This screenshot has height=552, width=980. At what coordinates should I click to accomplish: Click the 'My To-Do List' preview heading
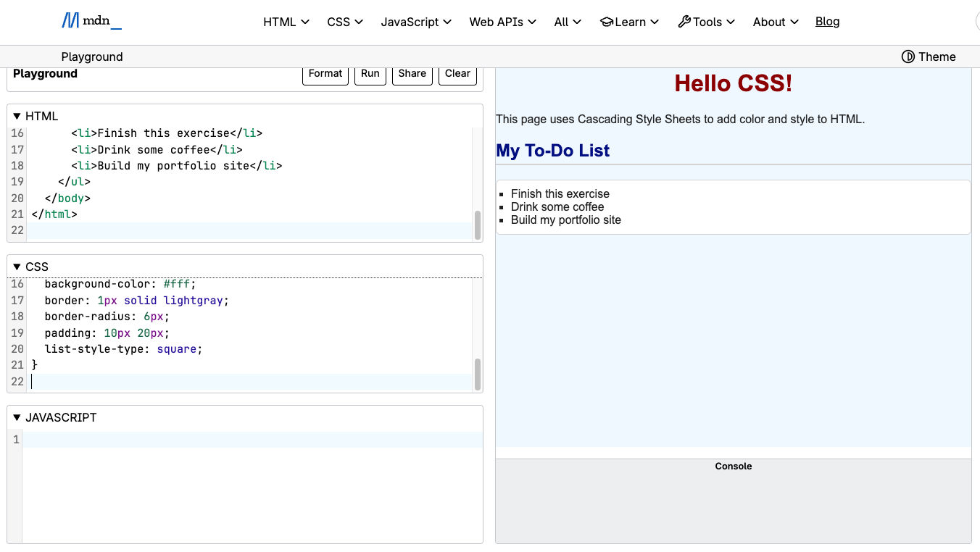tap(552, 151)
